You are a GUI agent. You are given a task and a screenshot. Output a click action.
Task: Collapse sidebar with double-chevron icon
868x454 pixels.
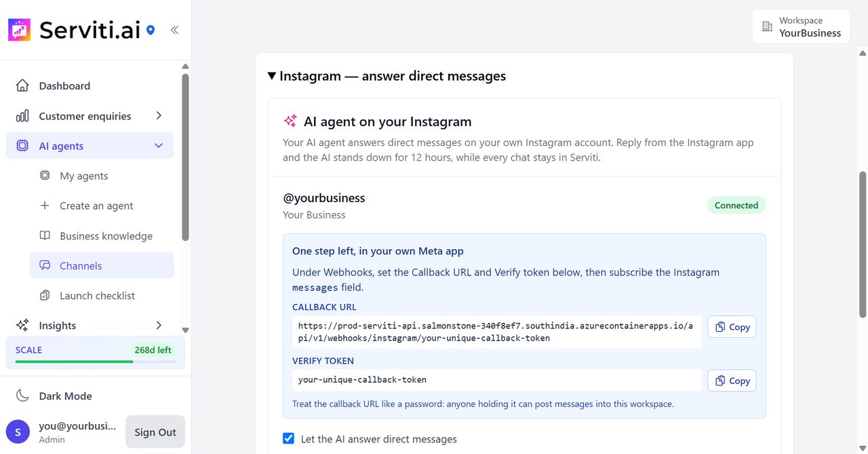point(174,30)
